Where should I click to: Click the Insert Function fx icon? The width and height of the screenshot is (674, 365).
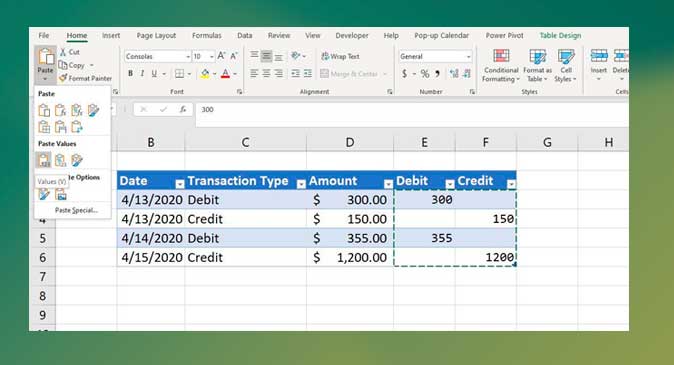183,110
